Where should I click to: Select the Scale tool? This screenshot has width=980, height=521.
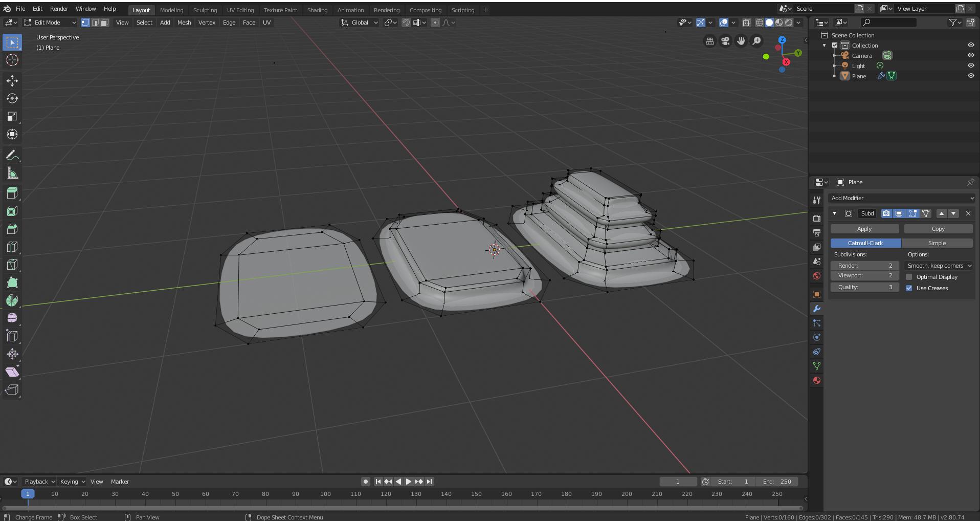coord(12,117)
